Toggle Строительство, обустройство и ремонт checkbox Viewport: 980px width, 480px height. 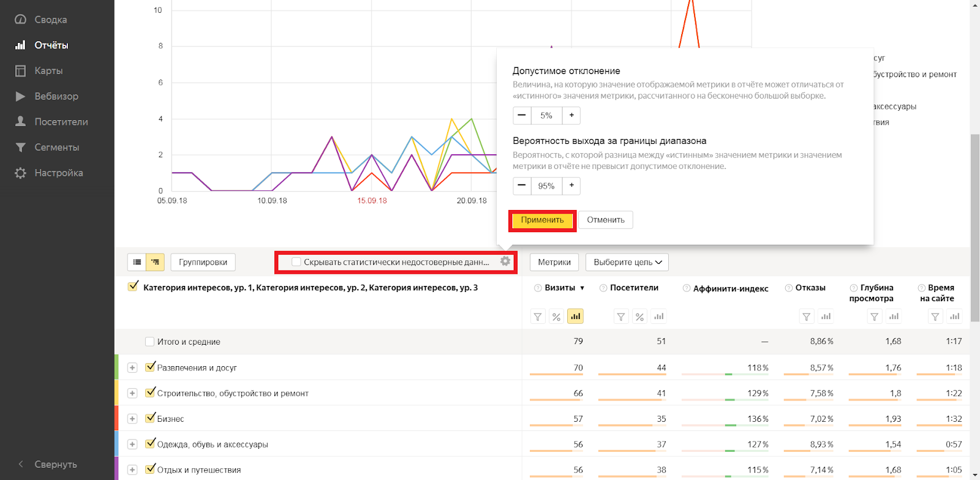point(150,392)
